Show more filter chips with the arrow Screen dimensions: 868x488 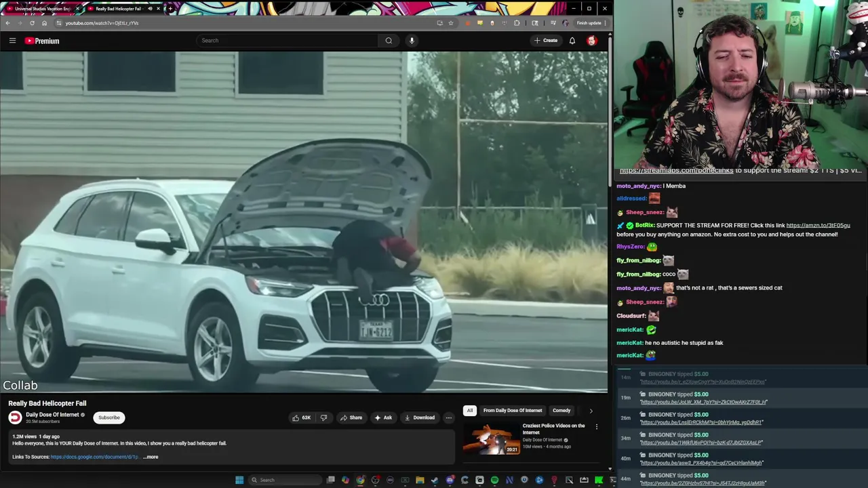(591, 411)
